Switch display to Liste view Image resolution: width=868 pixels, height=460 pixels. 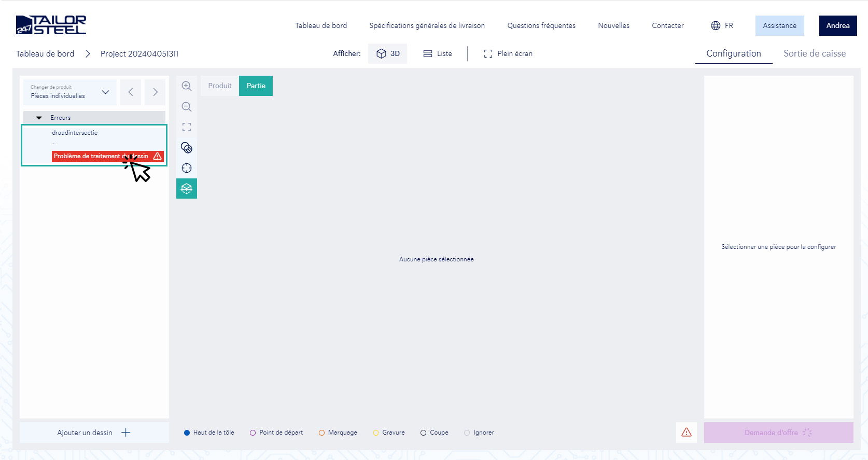pos(438,53)
